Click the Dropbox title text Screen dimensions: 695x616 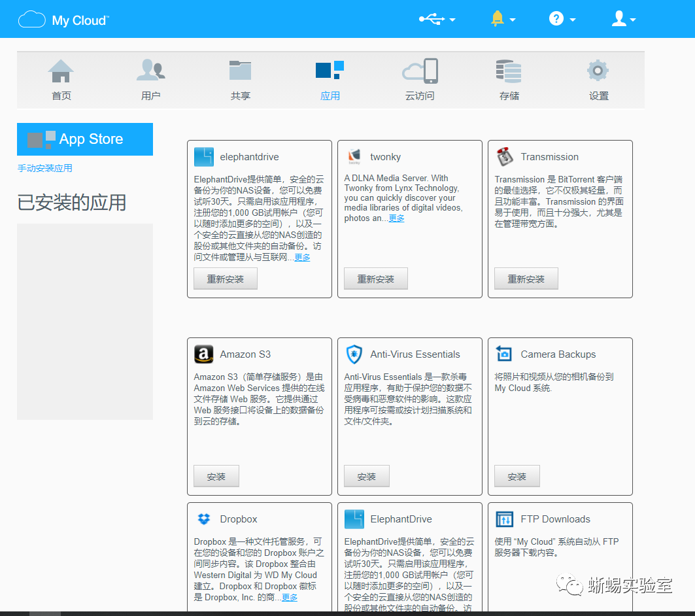point(239,519)
